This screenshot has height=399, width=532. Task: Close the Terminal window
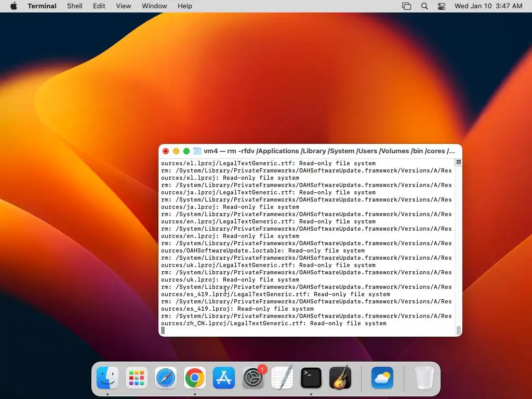point(166,151)
